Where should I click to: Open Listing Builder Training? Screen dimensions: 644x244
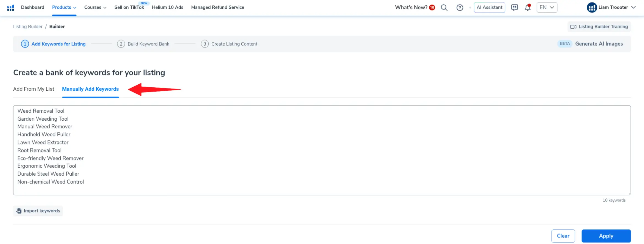(599, 27)
